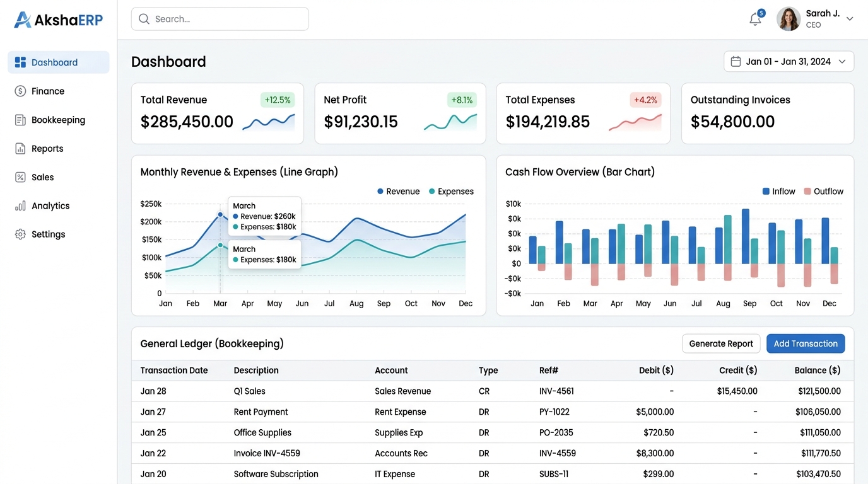868x484 pixels.
Task: Click the March Revenue data point on line graph
Action: click(x=220, y=214)
